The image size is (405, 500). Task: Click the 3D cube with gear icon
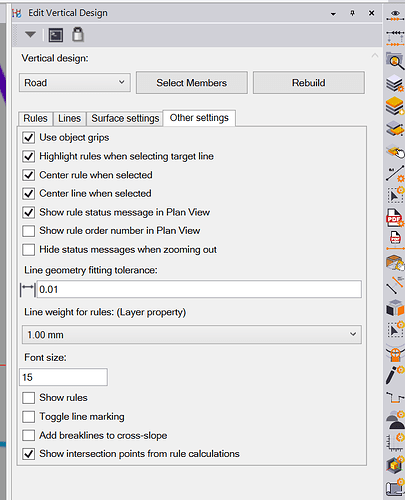tap(395, 465)
